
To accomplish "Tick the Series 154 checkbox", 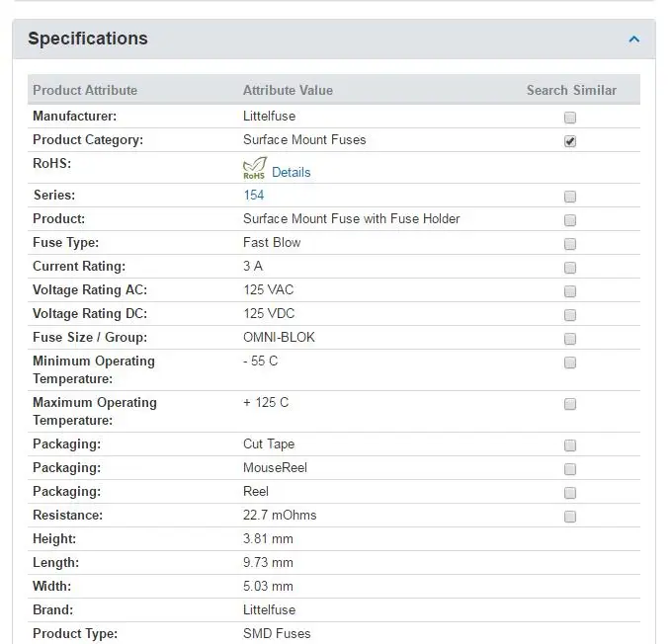I will coord(570,197).
